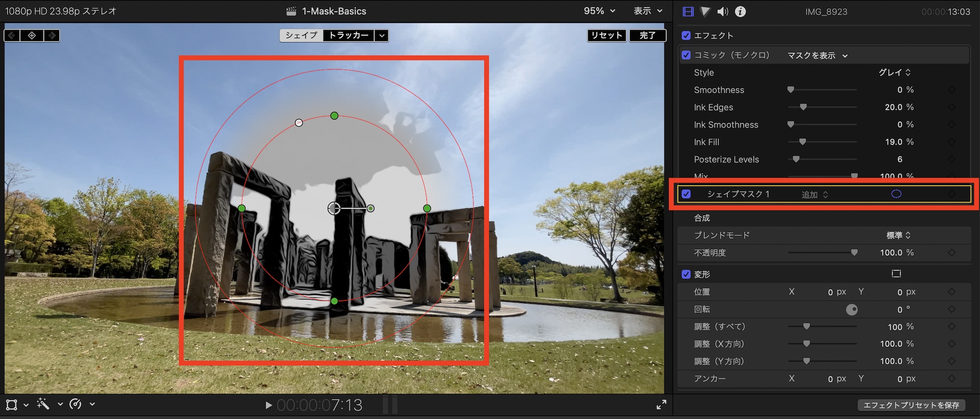The width and height of the screenshot is (980, 419).
Task: Open the Style グレイ popup menu
Action: point(894,73)
